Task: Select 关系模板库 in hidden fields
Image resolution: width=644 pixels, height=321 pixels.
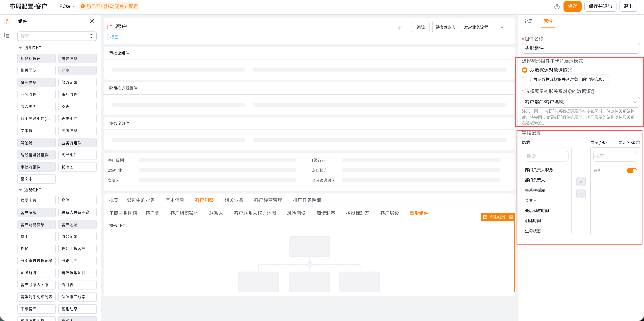Action: point(535,190)
